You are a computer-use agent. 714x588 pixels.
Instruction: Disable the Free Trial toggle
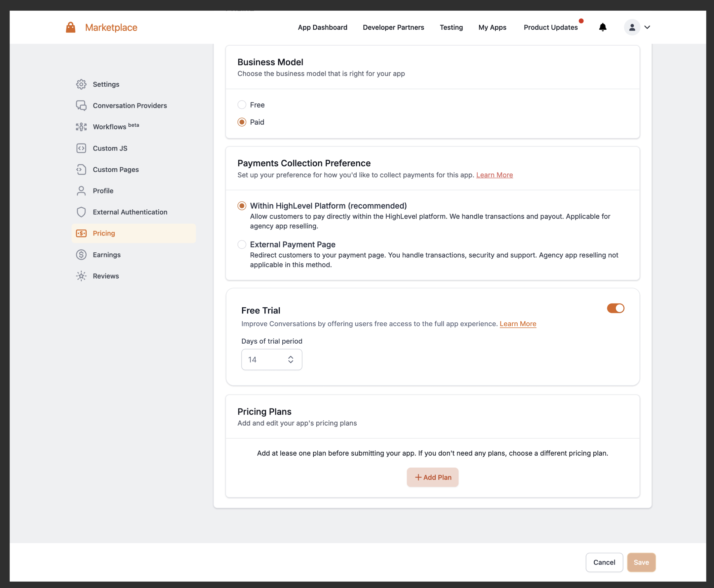coord(615,308)
